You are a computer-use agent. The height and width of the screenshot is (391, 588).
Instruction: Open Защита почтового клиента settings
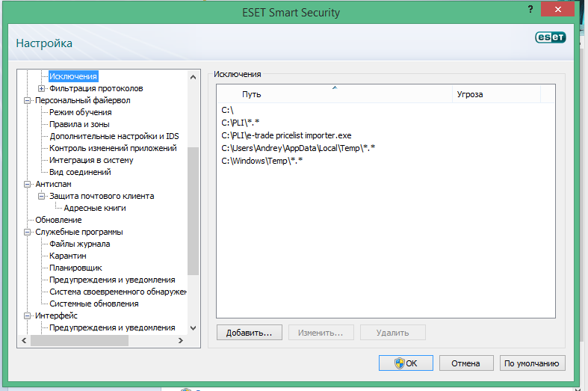point(102,197)
